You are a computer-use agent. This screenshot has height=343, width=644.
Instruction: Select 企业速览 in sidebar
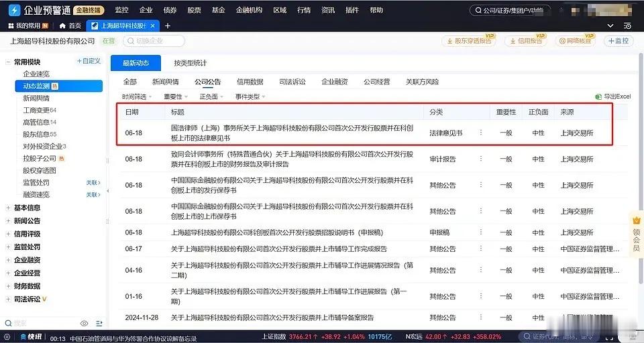click(x=36, y=74)
